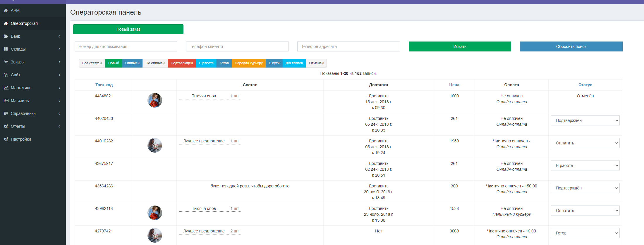644x245 pixels.
Task: Click the folder icon next to Банк
Action: pyautogui.click(x=6, y=36)
